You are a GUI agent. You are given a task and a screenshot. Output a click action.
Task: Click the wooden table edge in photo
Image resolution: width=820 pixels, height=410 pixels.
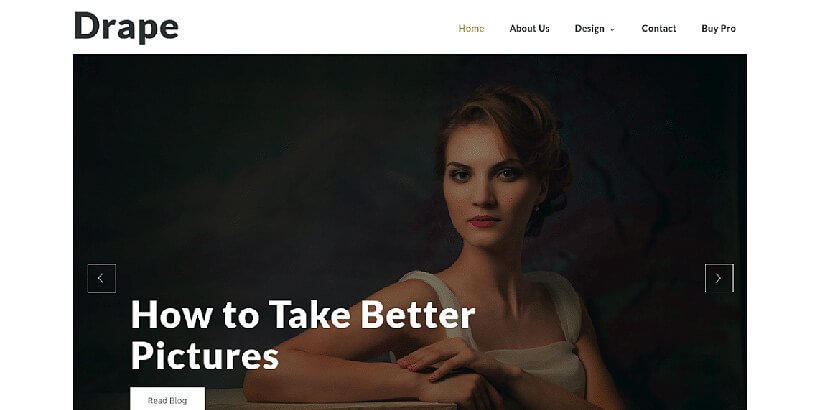[335, 402]
